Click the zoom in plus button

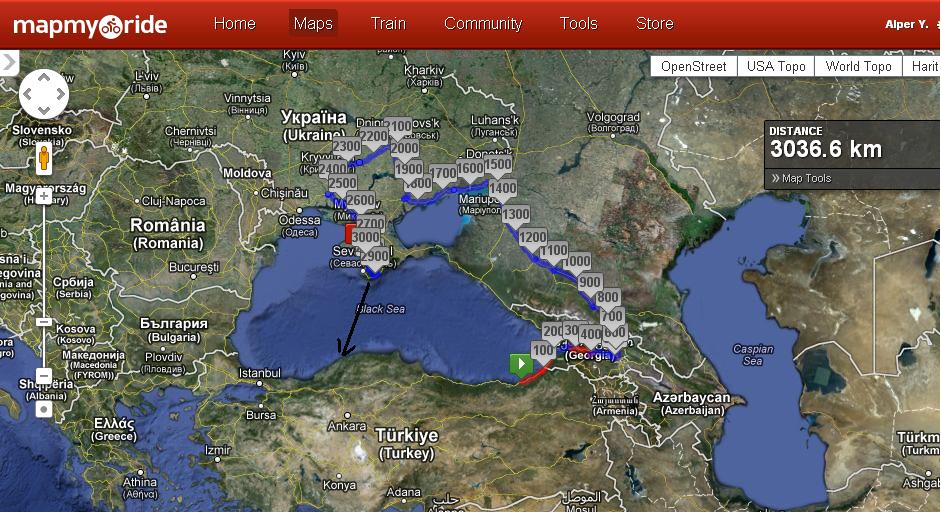point(44,197)
